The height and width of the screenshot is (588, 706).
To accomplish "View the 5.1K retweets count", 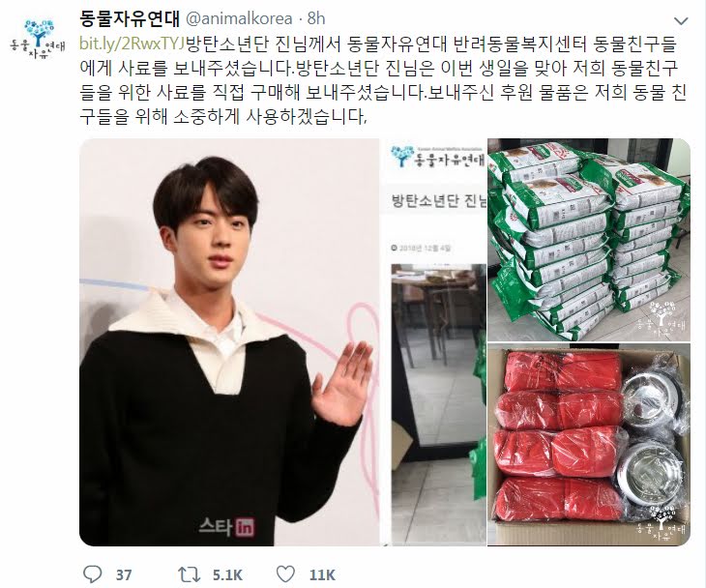I will [227, 574].
